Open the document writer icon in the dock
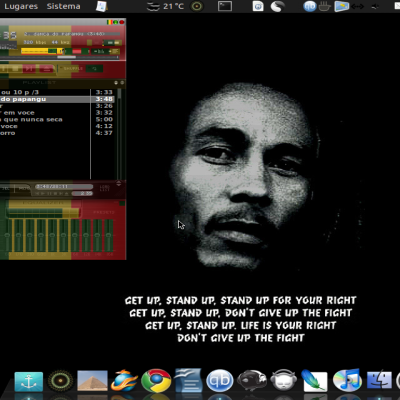 (x=188, y=380)
